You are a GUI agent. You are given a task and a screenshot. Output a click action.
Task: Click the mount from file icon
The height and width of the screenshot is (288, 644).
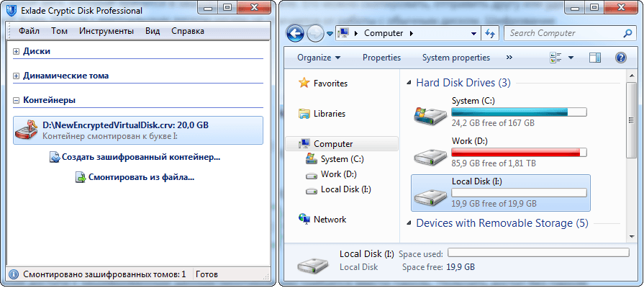[81, 178]
